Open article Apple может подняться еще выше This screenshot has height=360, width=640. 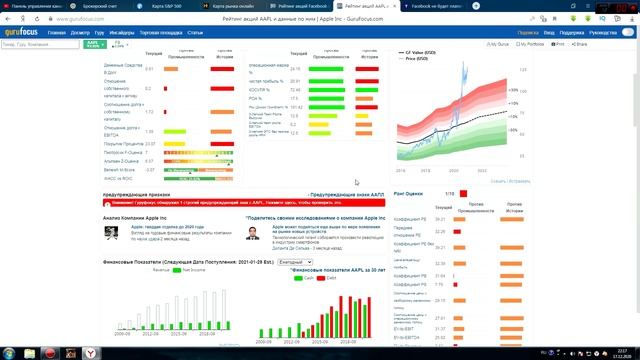pos(326,229)
